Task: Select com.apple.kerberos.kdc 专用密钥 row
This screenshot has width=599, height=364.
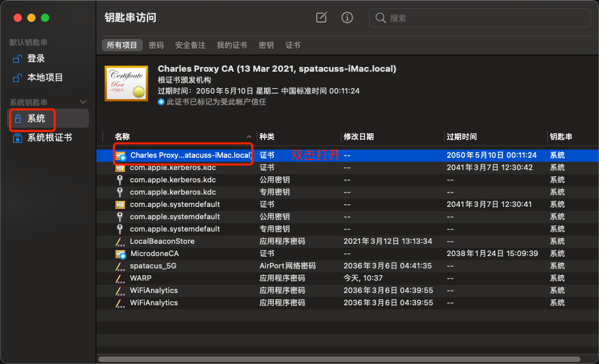Action: point(347,192)
